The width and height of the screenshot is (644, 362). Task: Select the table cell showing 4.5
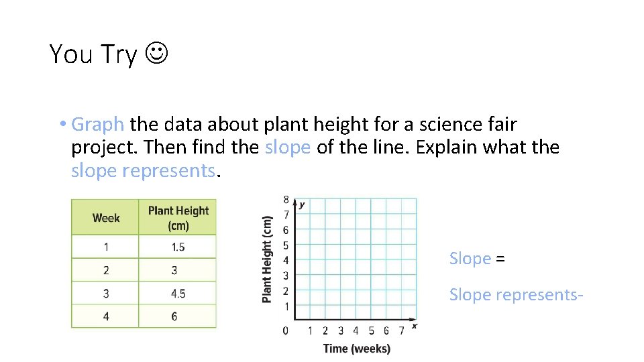pos(178,293)
